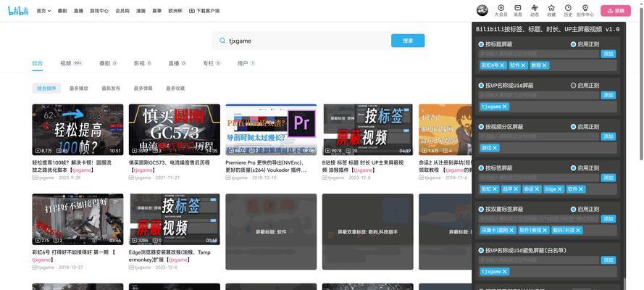Viewport: 644px width, 290px height.
Task: Remove the 采集卡|圆刚 double tag
Action: click(511, 231)
